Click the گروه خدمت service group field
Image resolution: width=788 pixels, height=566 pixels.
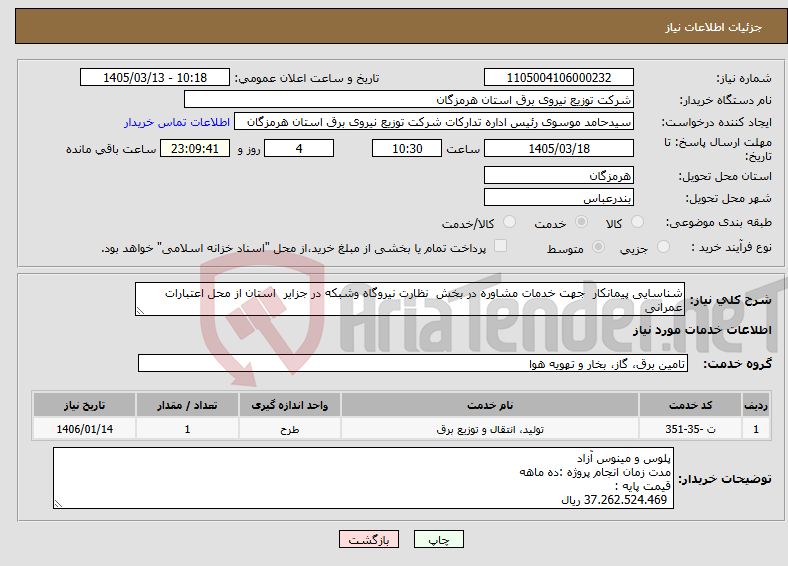(x=413, y=363)
